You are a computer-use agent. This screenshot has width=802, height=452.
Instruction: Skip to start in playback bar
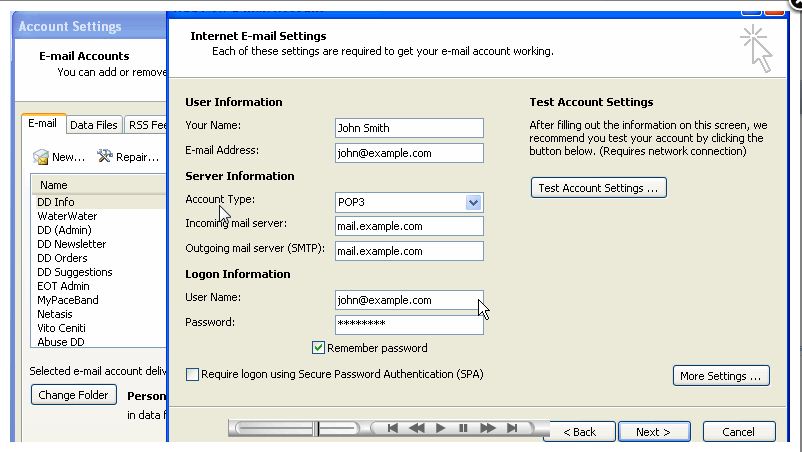click(392, 428)
